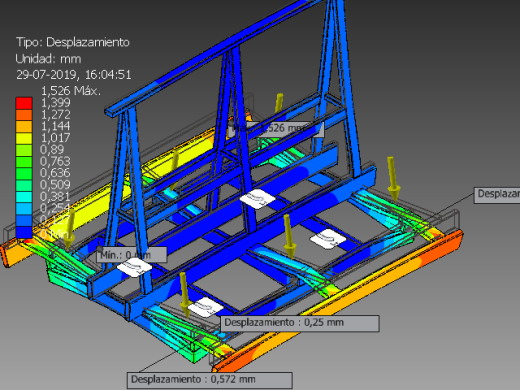Click the load arrow left of Mín. label
This screenshot has height=390, width=520.
(x=70, y=229)
